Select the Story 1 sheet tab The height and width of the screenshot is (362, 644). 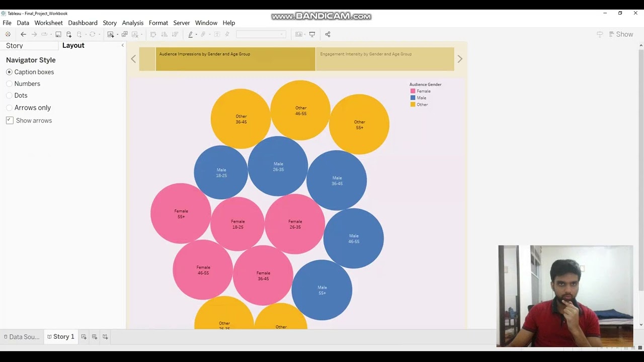click(x=61, y=337)
